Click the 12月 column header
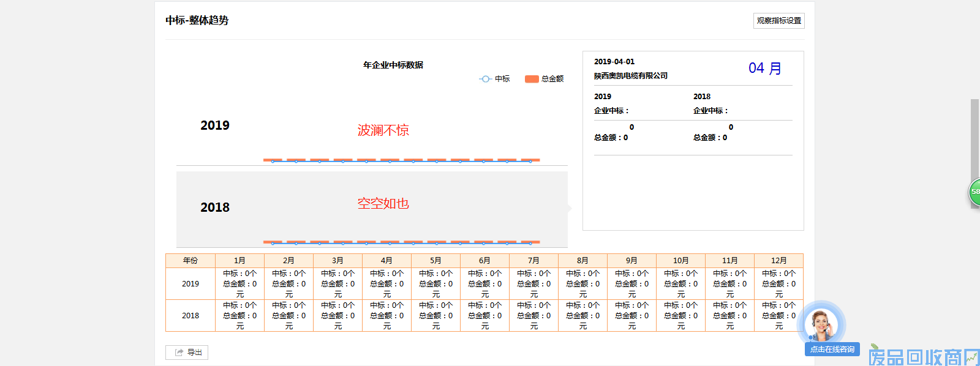980x366 pixels. 778,261
